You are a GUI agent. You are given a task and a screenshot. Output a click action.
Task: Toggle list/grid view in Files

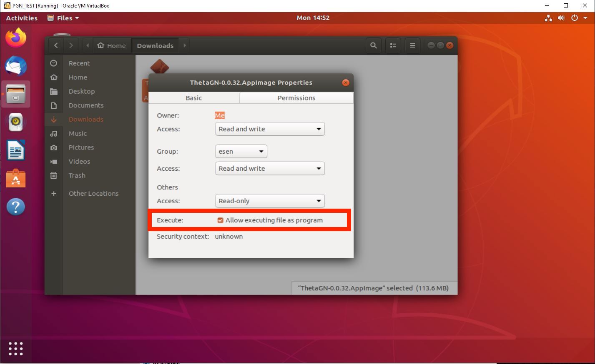[393, 45]
